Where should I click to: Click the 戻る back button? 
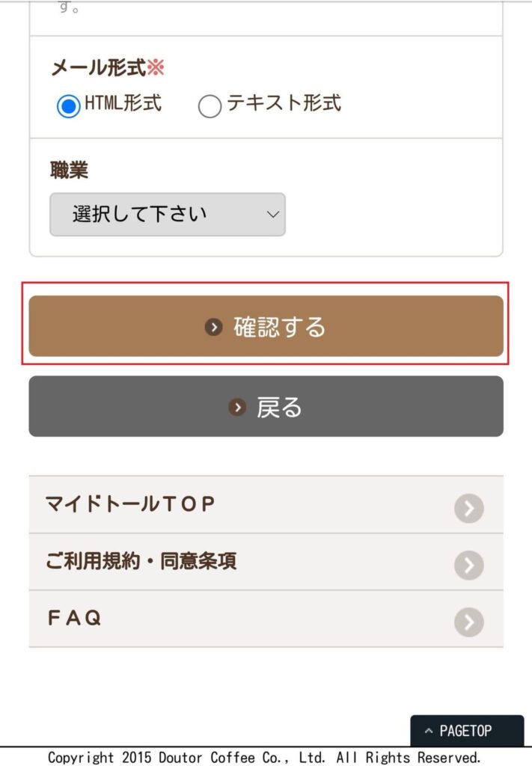click(x=266, y=406)
